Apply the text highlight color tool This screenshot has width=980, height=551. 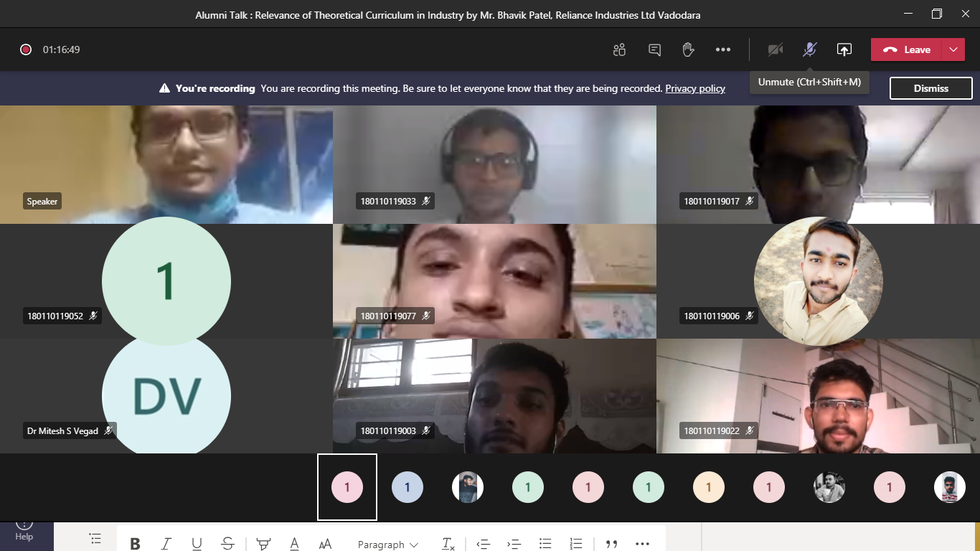click(263, 544)
